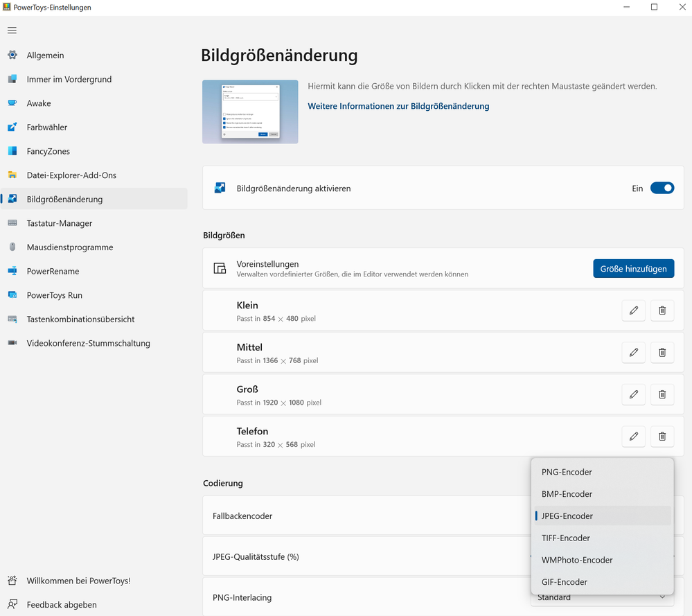Open the Bildgrößenänderung information link

(x=398, y=106)
